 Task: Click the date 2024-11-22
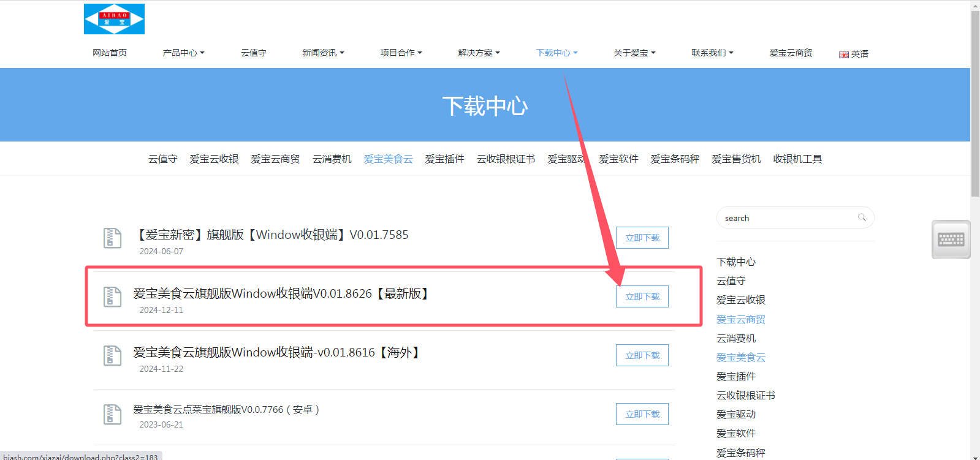point(161,369)
